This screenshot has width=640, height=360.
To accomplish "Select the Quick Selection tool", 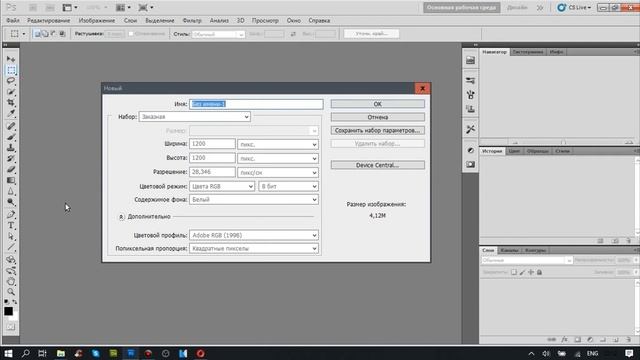I will click(x=11, y=92).
